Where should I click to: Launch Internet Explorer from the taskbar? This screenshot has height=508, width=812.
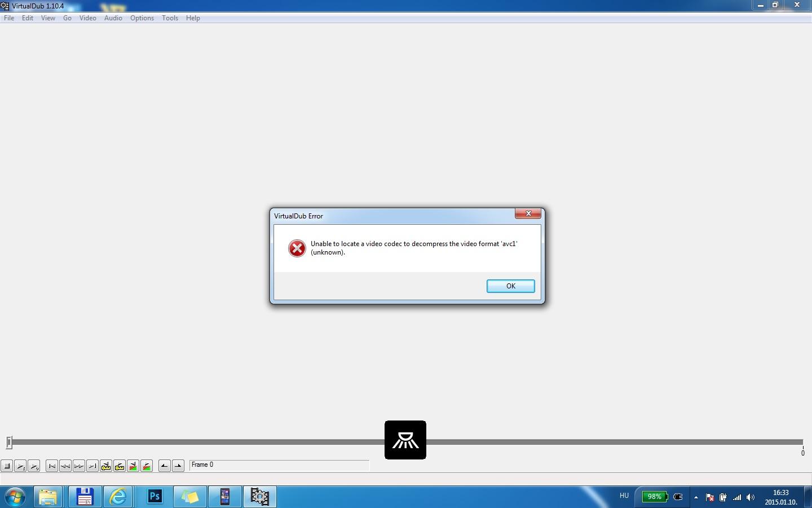118,497
